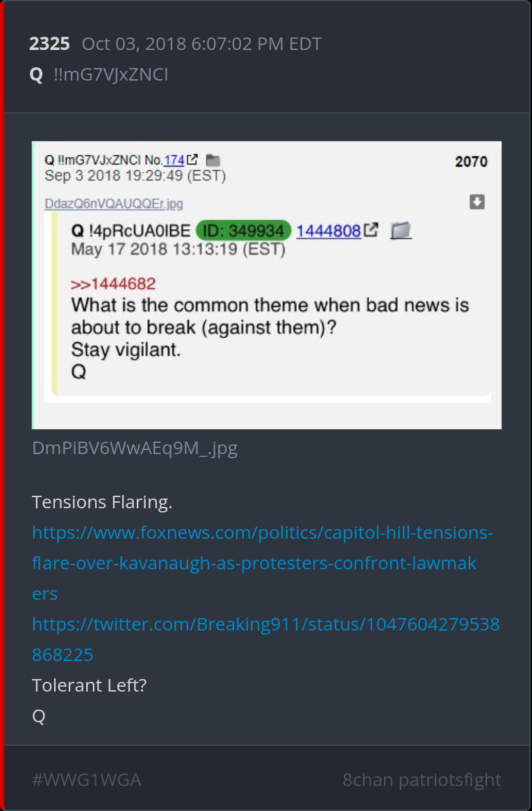Click the DmPiBV6WwAEq9M_.jpg filename

135,448
